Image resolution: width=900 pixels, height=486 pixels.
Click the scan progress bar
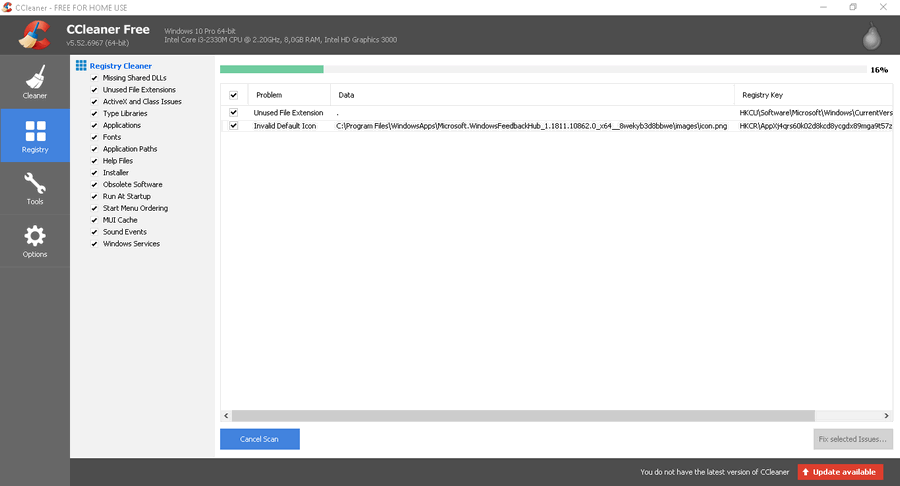click(x=543, y=70)
